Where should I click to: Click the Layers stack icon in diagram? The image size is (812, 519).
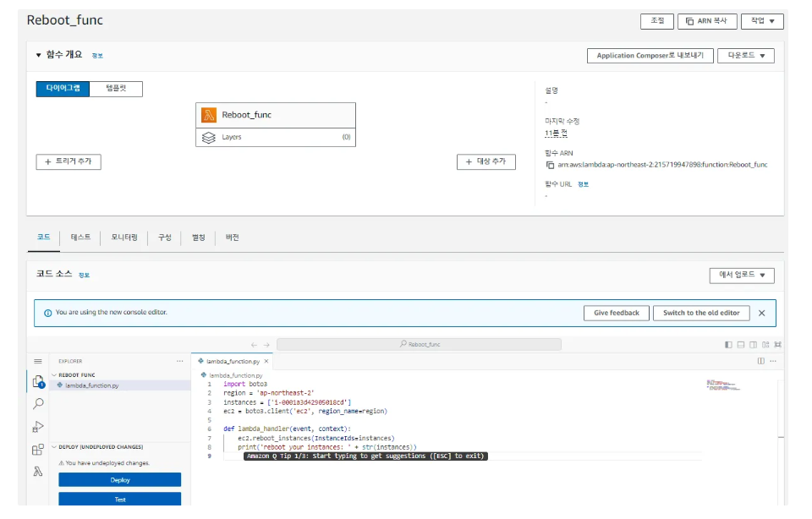(x=208, y=137)
